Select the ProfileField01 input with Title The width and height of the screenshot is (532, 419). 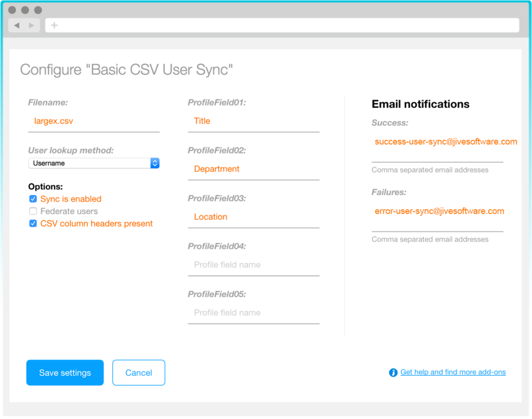pos(254,121)
